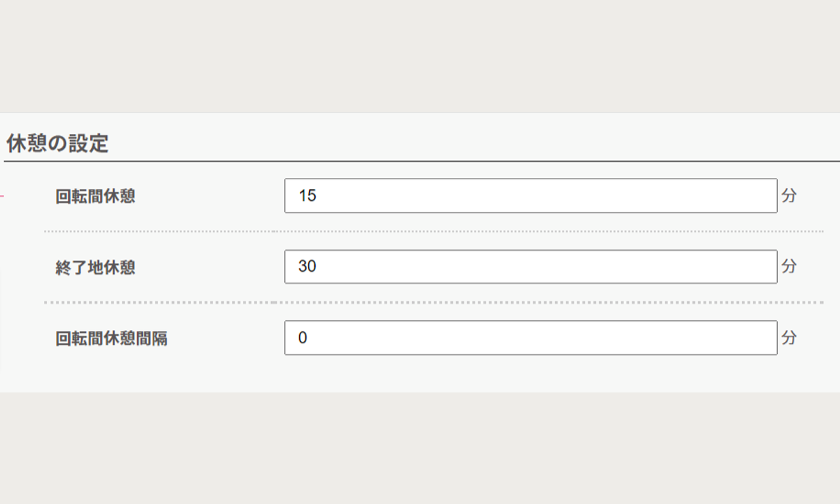This screenshot has height=504, width=840.
Task: Click the 回転間休憩間隔 field label
Action: point(112,339)
